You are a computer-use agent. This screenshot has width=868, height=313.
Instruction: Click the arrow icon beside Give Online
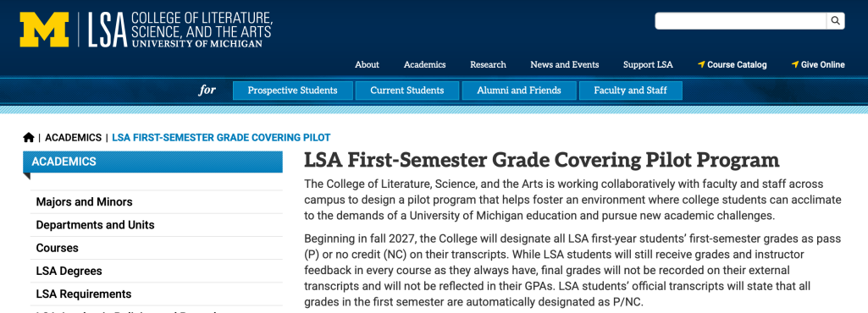(795, 64)
